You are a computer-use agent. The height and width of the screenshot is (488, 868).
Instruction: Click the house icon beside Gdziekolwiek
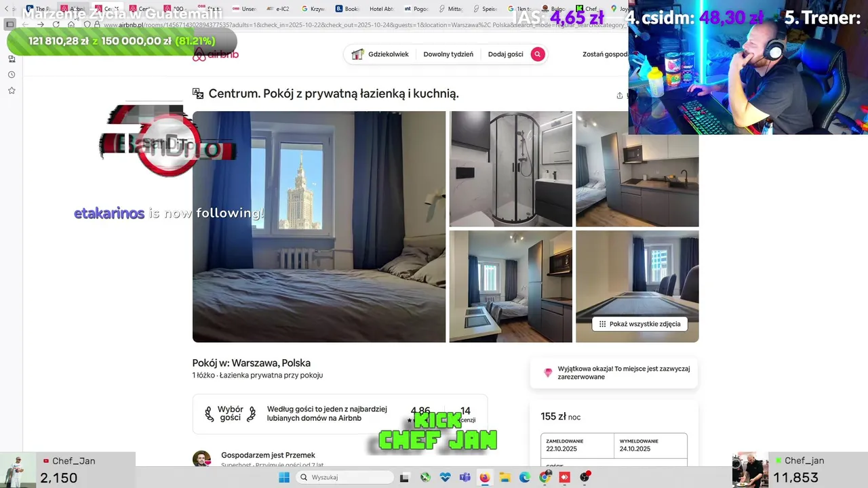(x=357, y=54)
